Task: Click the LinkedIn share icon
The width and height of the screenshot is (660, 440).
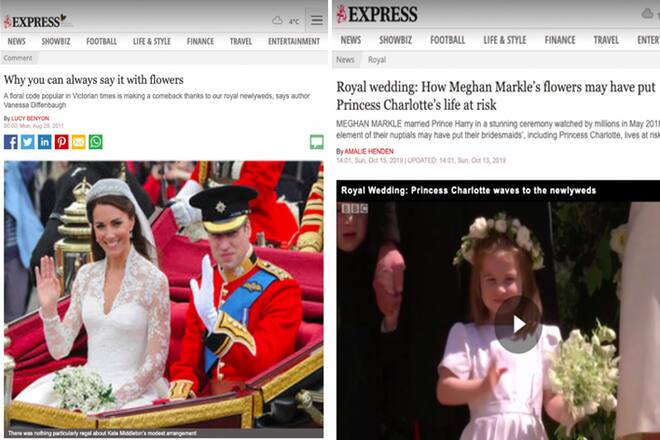Action: click(x=45, y=142)
